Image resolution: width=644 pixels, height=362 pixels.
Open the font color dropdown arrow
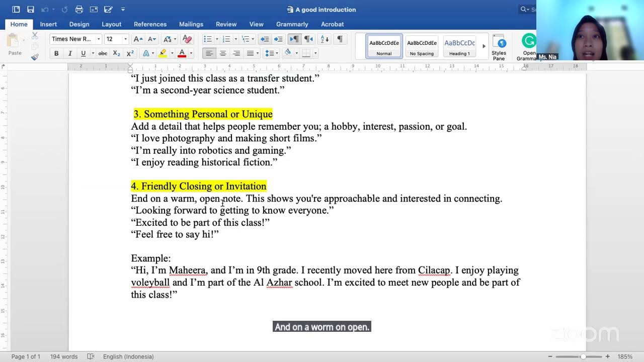point(191,53)
